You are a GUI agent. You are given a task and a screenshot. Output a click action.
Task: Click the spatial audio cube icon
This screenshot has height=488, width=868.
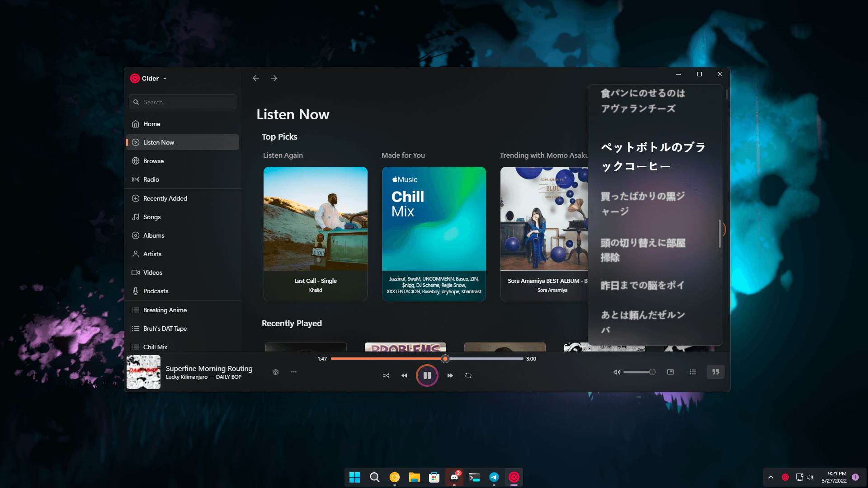[275, 372]
